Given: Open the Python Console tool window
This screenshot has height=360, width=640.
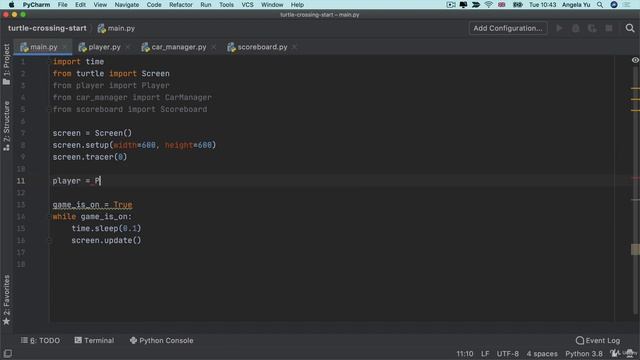Looking at the screenshot, I should tap(162, 340).
